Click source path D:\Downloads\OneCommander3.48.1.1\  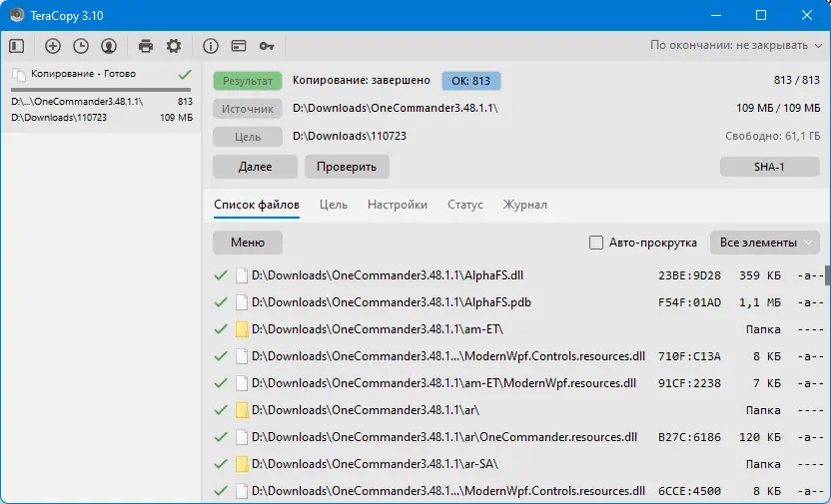[396, 108]
